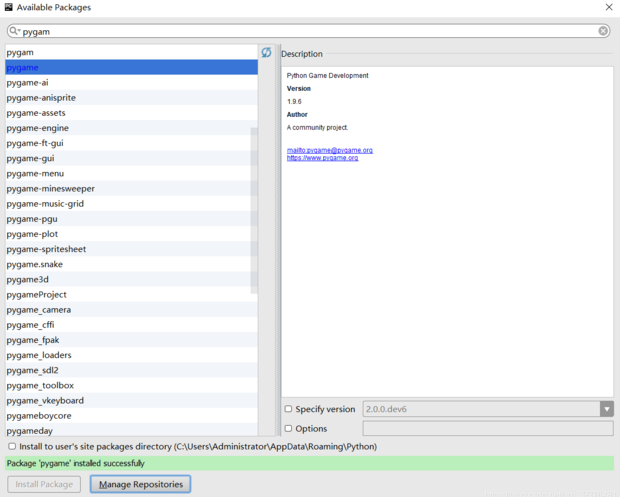Click in the Options text field
This screenshot has width=620, height=497.
tap(487, 429)
